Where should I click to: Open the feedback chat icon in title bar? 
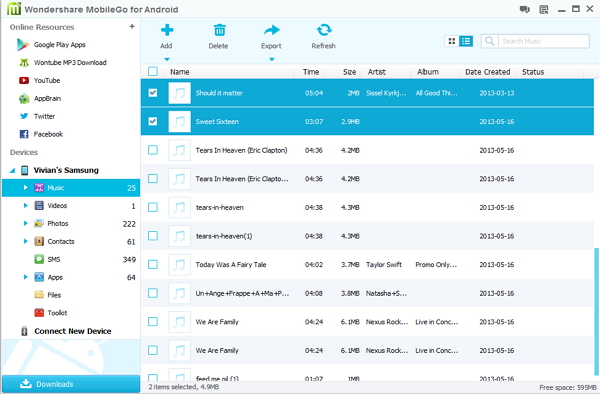pos(524,9)
